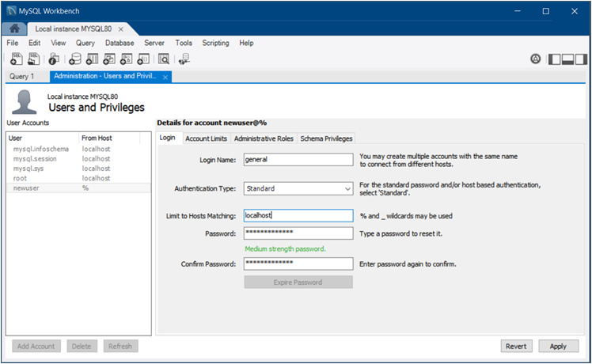Click the open SQL script file icon
592x364 pixels.
[34, 59]
